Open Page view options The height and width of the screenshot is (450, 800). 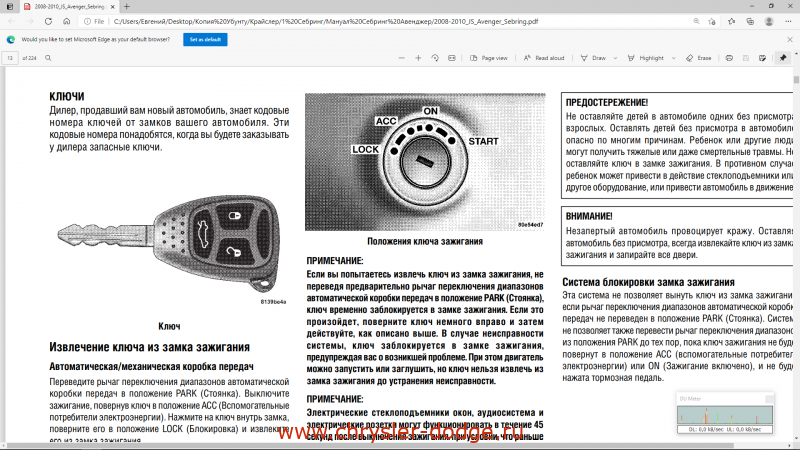coord(489,58)
